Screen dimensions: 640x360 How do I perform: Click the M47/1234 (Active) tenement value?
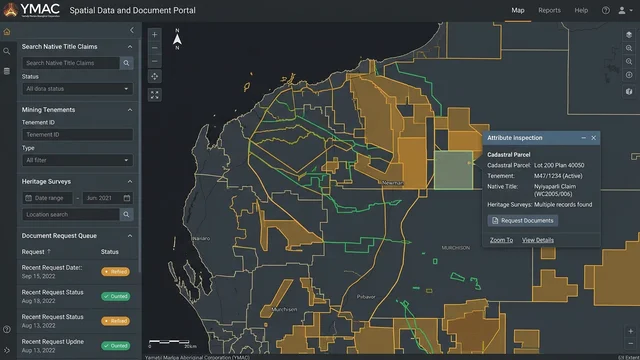[x=558, y=176]
